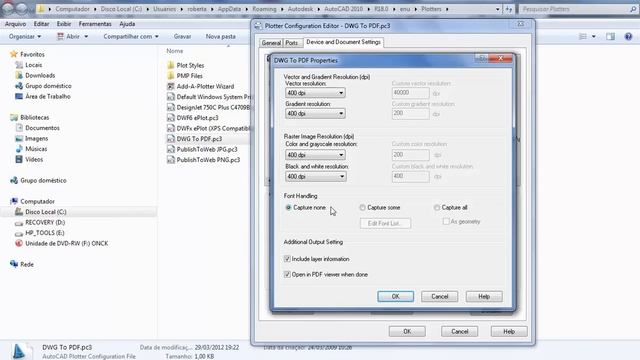The image size is (640, 360).
Task: Open Downloads folder icon in sidebar
Action: point(19,75)
